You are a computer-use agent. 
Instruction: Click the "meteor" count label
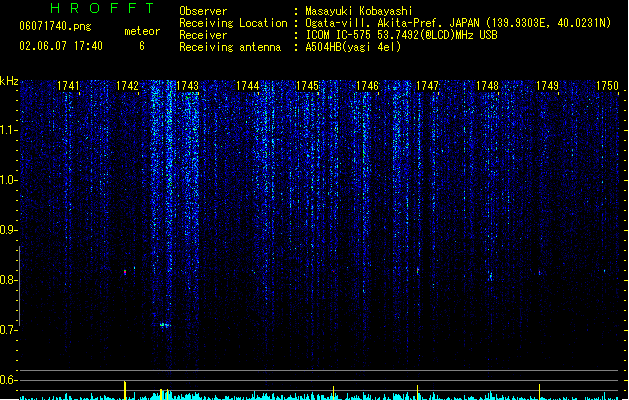pyautogui.click(x=142, y=31)
